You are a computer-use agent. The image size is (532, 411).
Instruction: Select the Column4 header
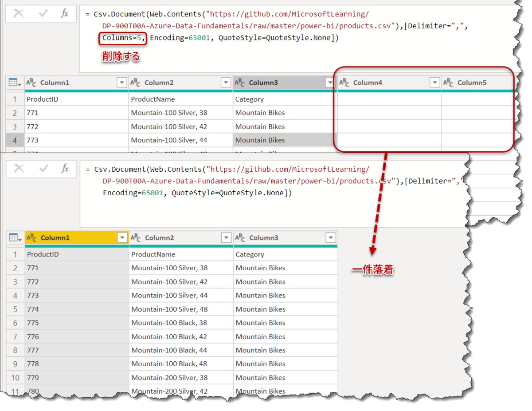click(389, 83)
